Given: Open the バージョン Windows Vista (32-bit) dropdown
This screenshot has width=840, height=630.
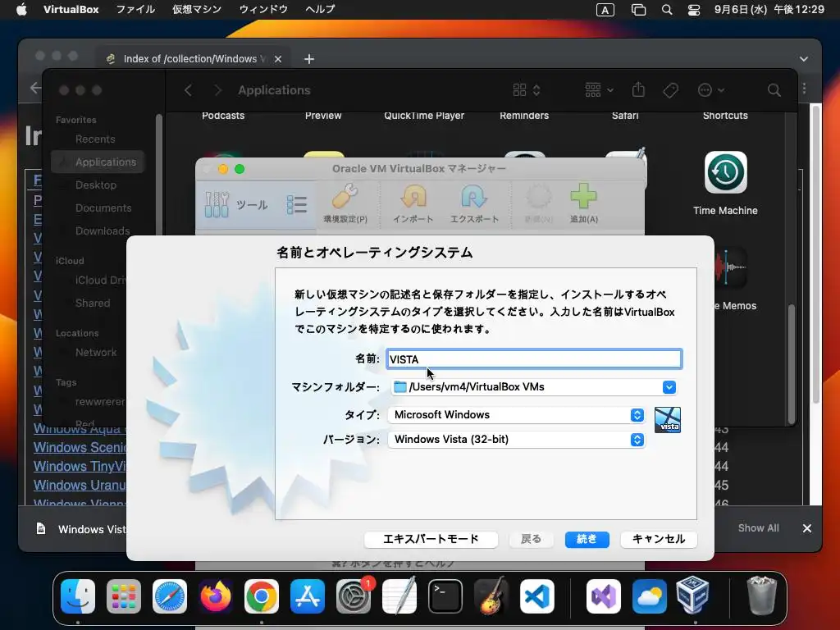Looking at the screenshot, I should point(517,440).
